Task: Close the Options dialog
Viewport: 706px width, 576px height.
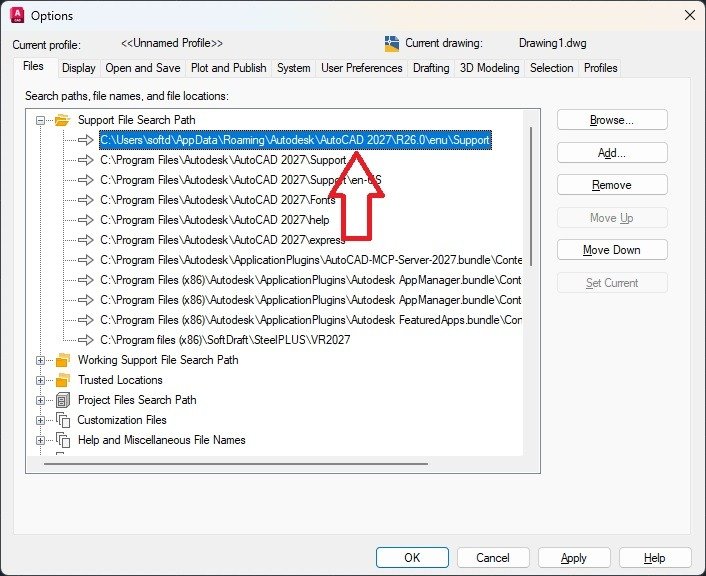Action: pos(690,15)
